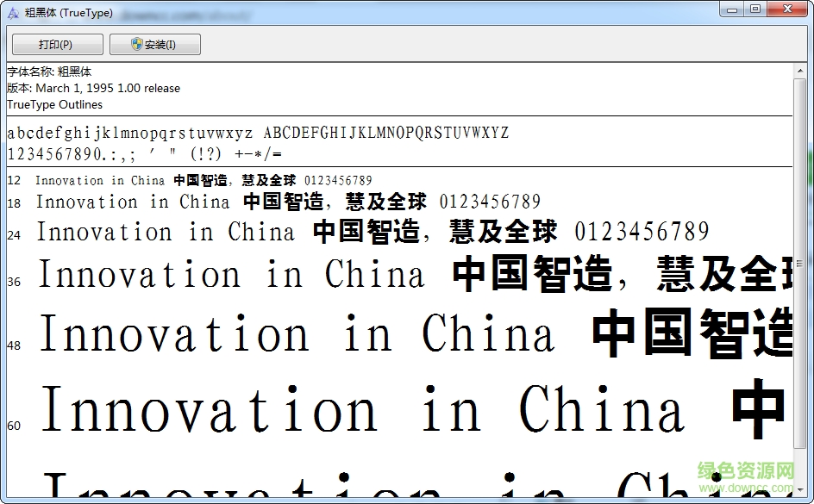The width and height of the screenshot is (814, 504).
Task: Click the UAC shield icon on the install button
Action: 136,44
